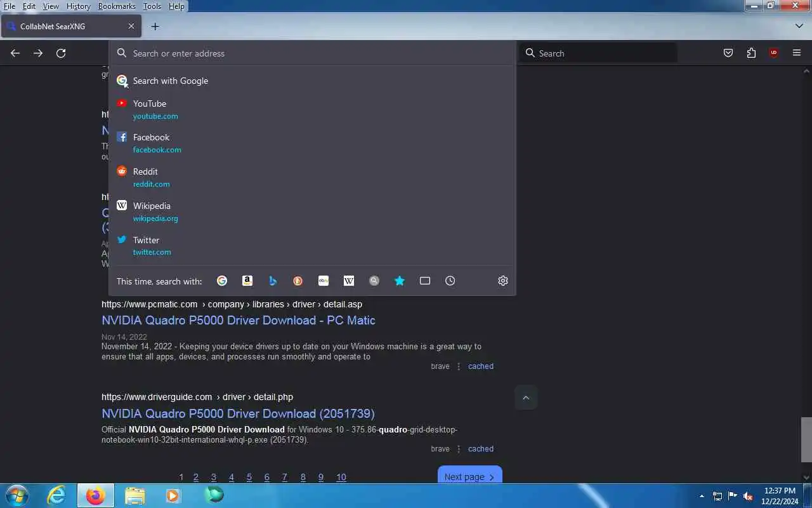The height and width of the screenshot is (508, 812).
Task: Search history using the clock icon
Action: 450,281
